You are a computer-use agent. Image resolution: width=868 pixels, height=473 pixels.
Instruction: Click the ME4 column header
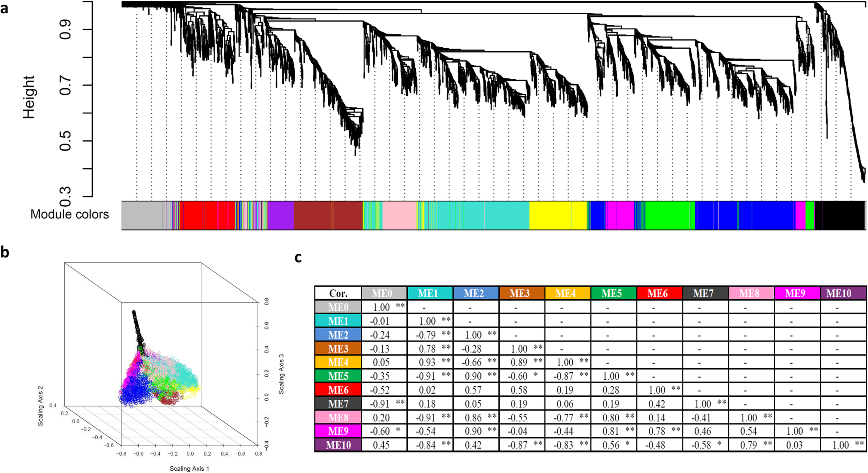(568, 293)
